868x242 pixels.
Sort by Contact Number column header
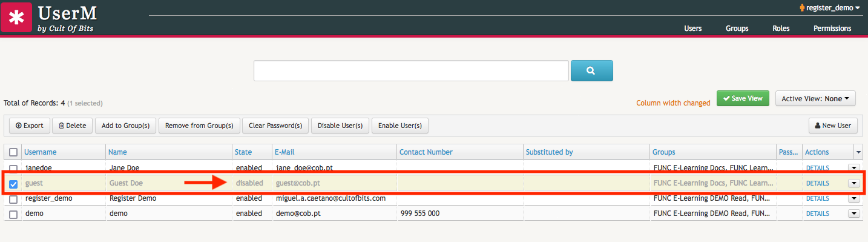coord(426,152)
